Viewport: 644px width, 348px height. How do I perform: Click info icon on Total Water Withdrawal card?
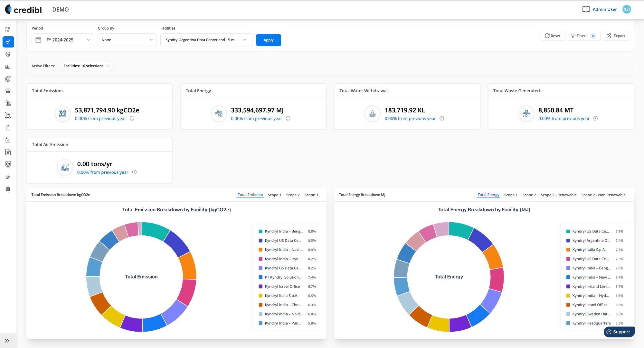tap(442, 118)
